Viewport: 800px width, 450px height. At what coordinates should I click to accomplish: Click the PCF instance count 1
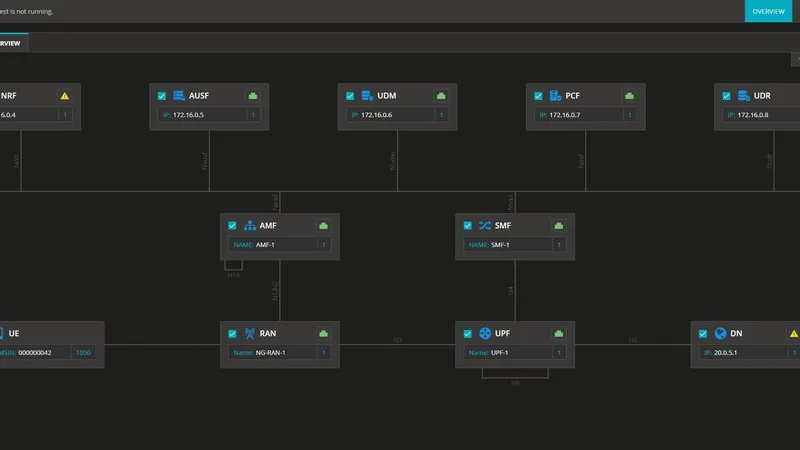tap(630, 115)
